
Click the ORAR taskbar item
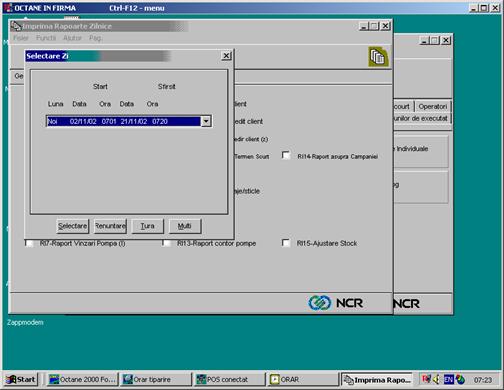click(303, 379)
